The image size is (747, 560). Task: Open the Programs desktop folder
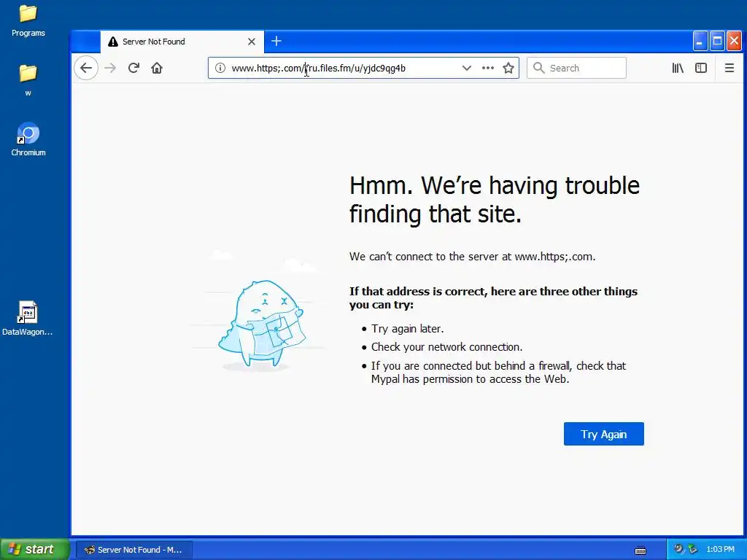pyautogui.click(x=28, y=21)
